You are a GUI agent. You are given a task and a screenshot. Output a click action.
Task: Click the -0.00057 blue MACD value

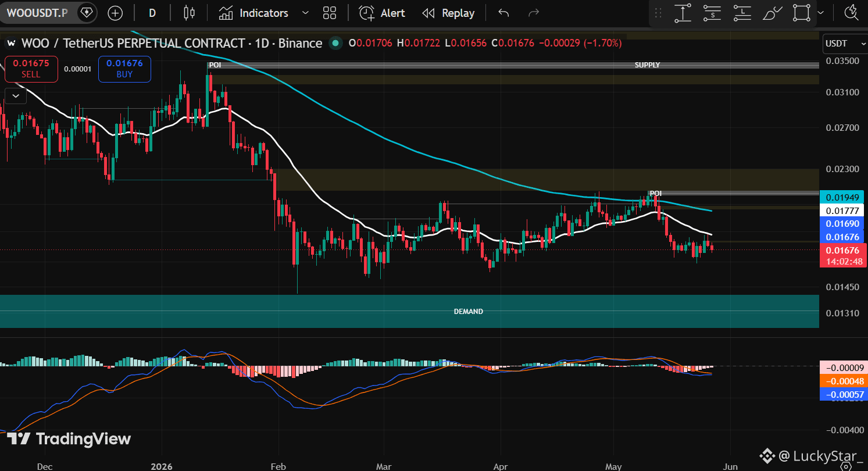843,394
